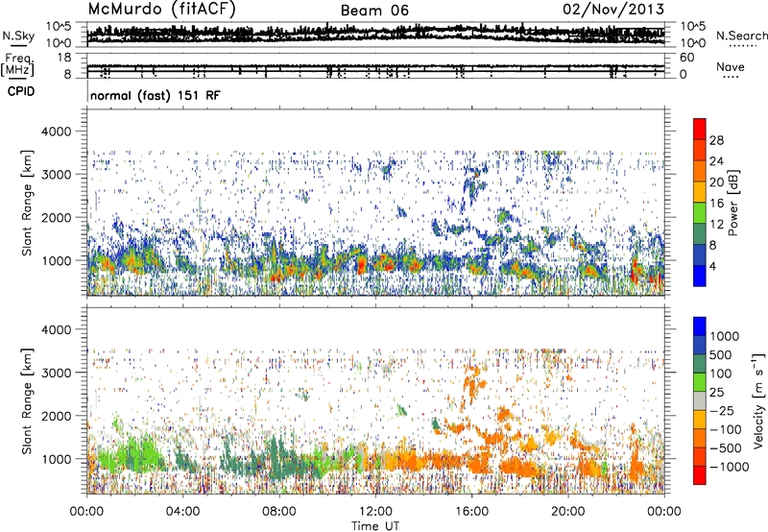The image size is (768, 532).
Task: Click the 500 tick on velocity colorbar
Action: click(721, 355)
